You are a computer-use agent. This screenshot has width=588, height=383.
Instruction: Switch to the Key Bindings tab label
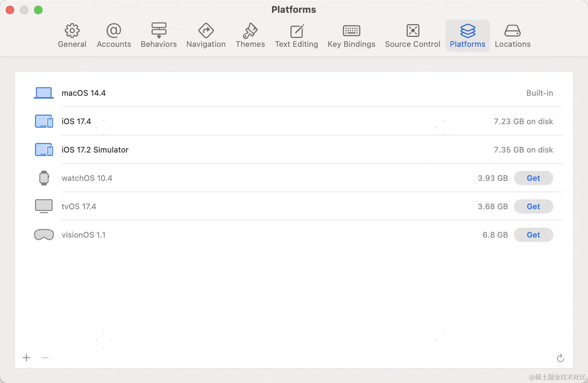[351, 44]
